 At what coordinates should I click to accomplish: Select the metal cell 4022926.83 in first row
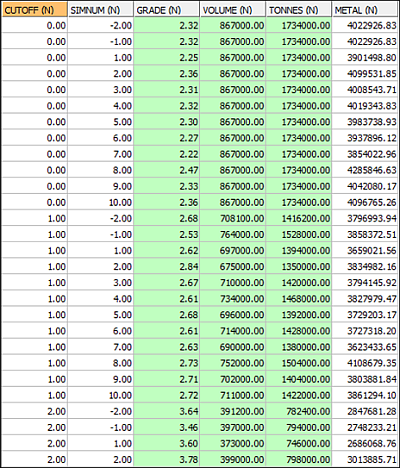click(366, 26)
